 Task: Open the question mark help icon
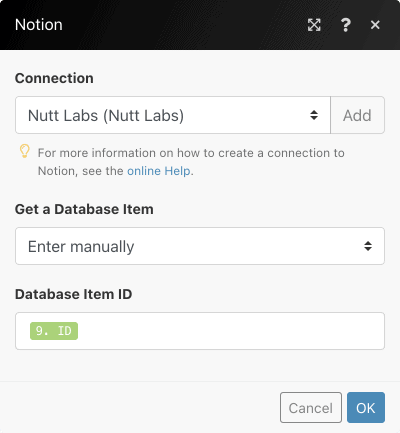(345, 25)
